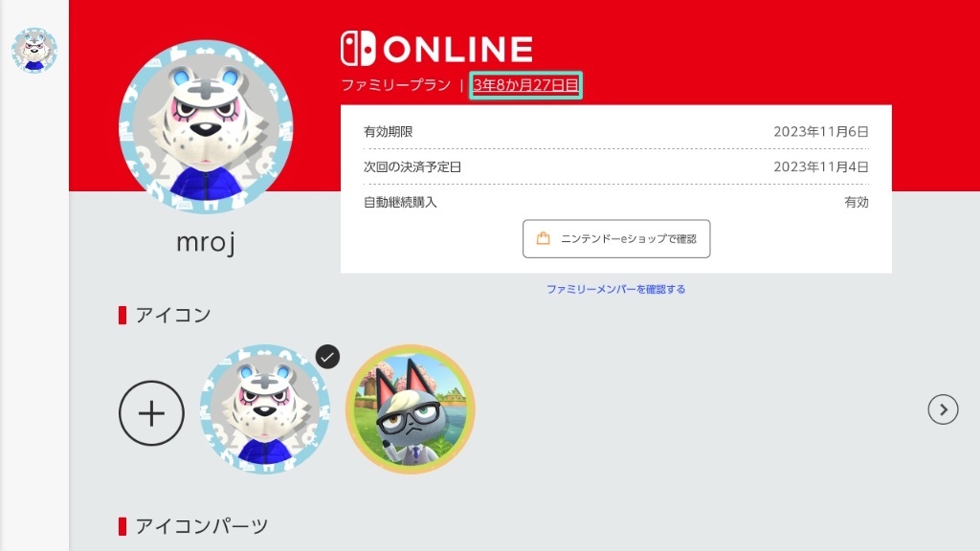The width and height of the screenshot is (980, 551).
Task: Click ニンテンドーeショップで確認 button
Action: click(616, 238)
